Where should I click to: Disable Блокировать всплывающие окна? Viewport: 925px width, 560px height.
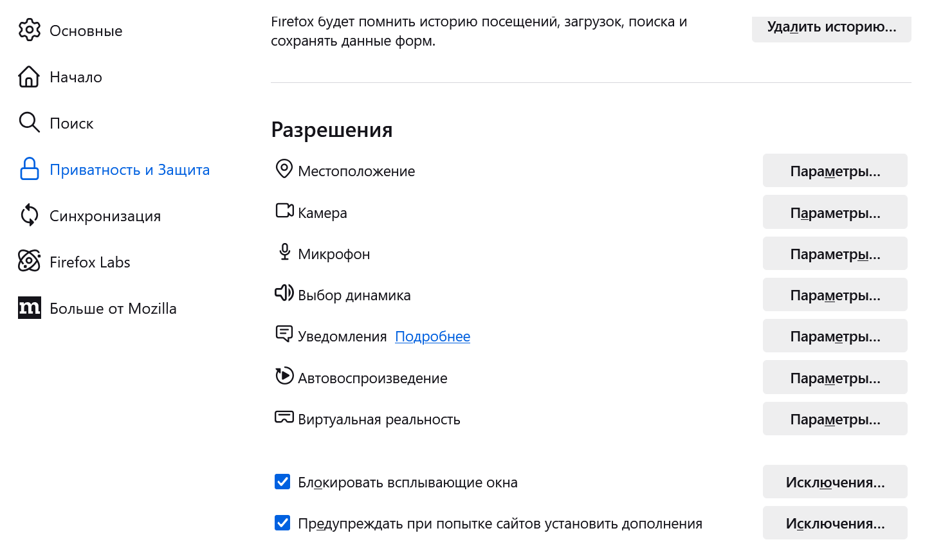tap(282, 481)
